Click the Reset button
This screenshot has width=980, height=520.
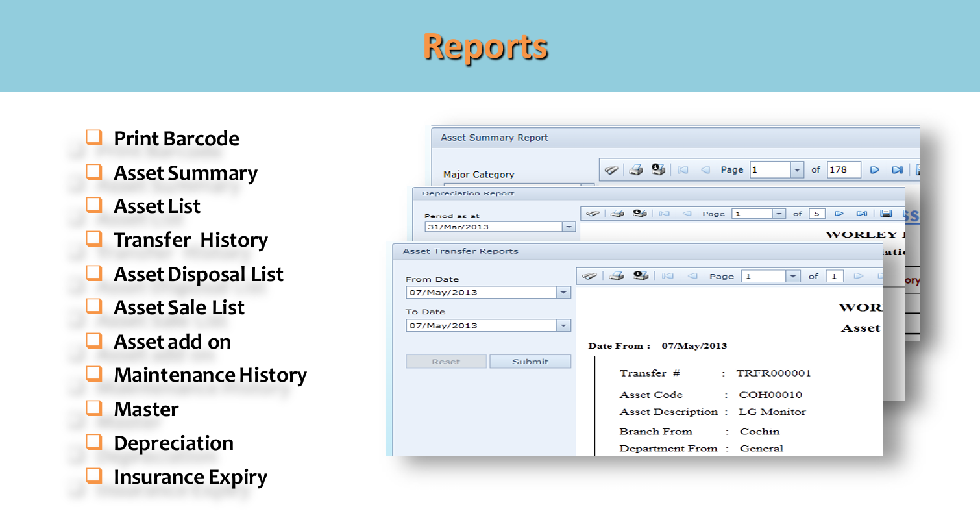coord(446,362)
